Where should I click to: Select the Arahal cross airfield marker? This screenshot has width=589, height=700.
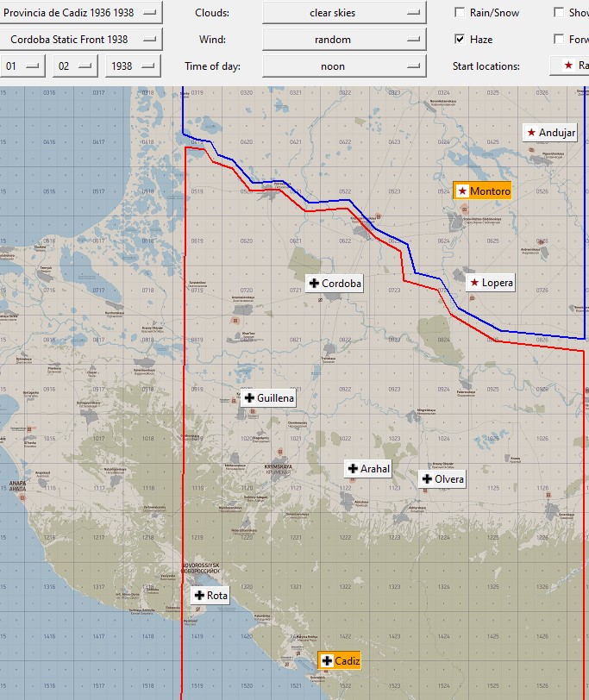point(368,469)
